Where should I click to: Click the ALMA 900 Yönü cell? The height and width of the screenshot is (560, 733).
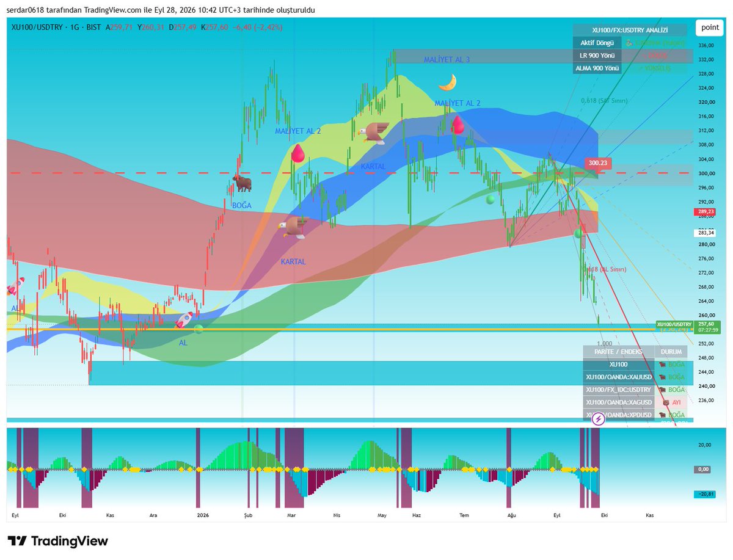[597, 68]
